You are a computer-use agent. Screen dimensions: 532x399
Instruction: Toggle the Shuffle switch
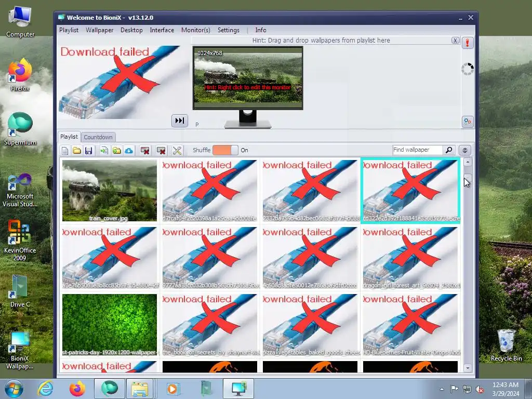225,150
